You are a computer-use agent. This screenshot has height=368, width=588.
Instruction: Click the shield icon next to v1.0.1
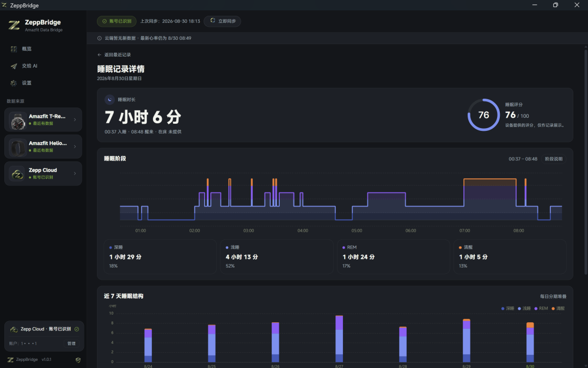coord(78,360)
